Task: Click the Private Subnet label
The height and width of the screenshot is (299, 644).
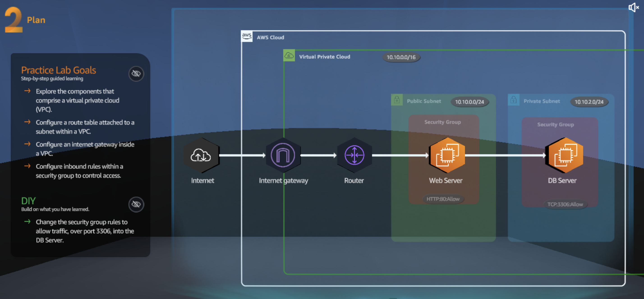Action: (542, 101)
